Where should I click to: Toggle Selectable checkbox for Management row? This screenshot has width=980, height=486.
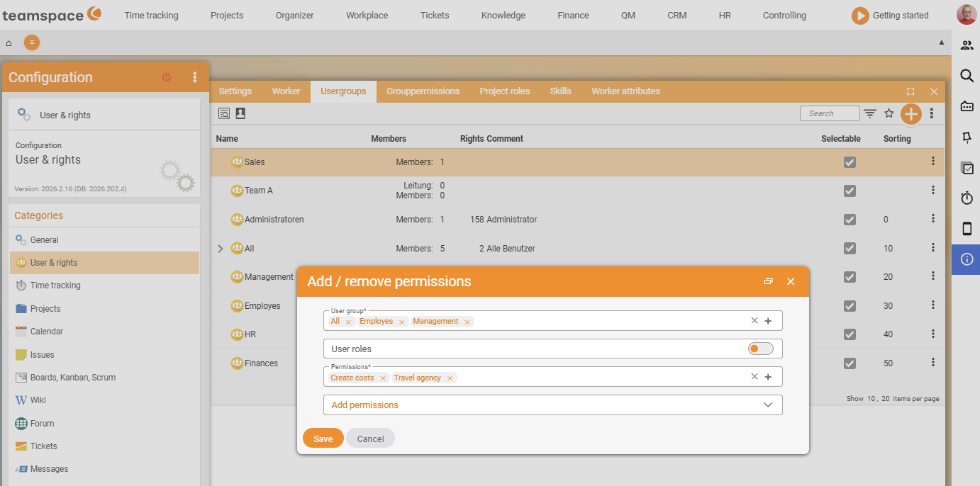pos(850,277)
